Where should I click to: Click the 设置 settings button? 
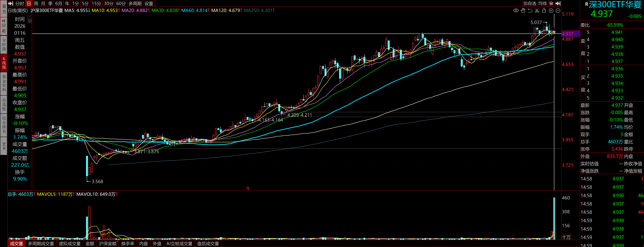click(149, 3)
